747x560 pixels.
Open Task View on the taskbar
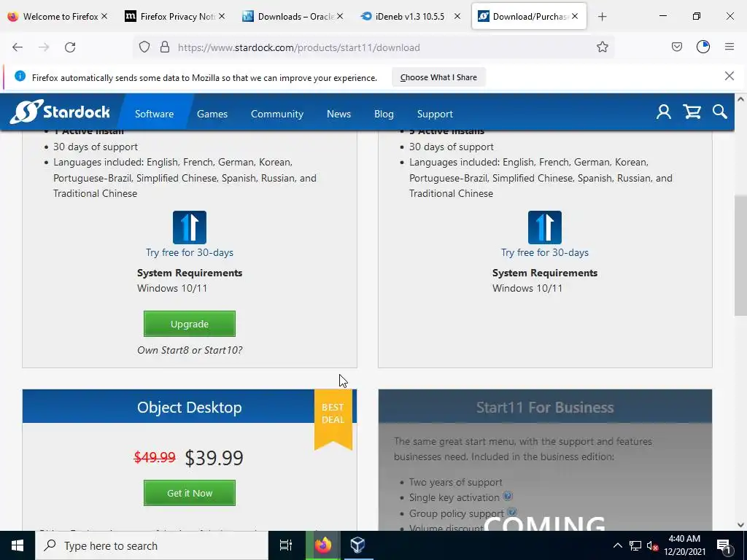pos(285,545)
